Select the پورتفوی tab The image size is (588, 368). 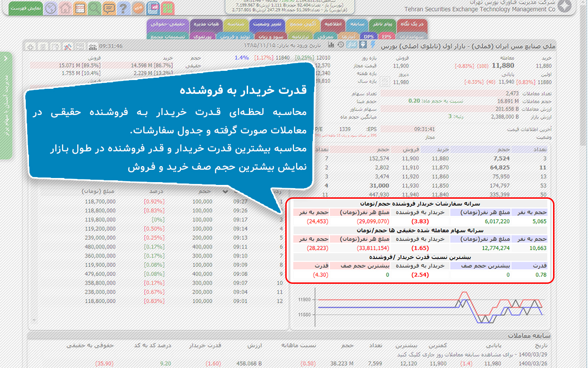(x=203, y=36)
